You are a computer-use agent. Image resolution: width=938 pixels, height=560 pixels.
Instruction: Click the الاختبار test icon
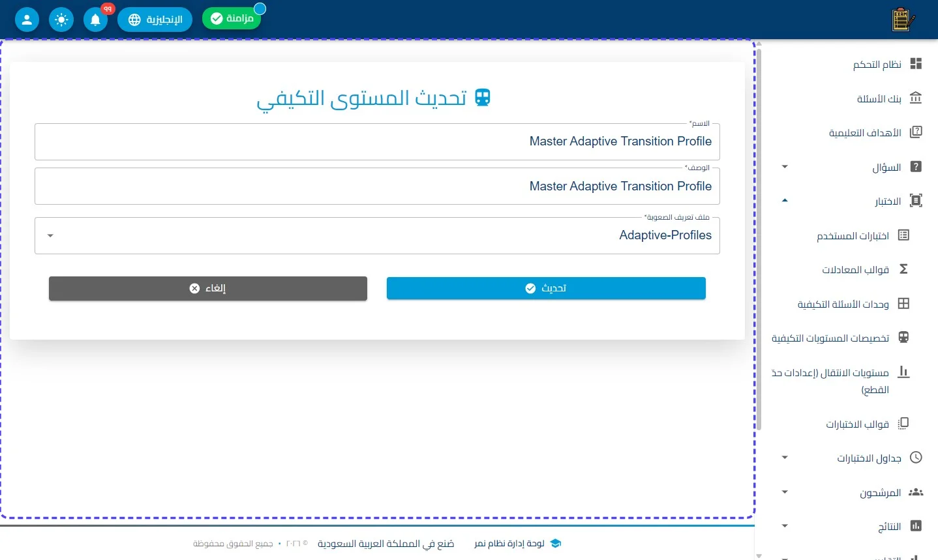click(x=916, y=201)
